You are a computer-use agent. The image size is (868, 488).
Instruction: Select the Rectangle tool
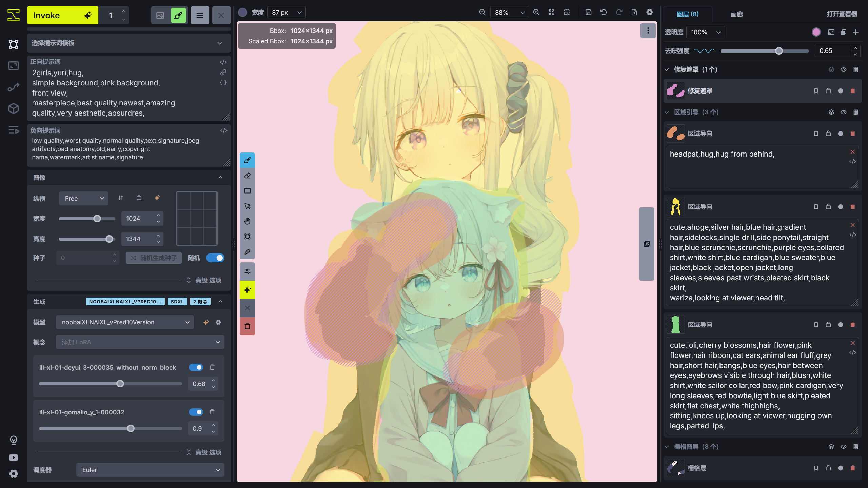tap(247, 190)
